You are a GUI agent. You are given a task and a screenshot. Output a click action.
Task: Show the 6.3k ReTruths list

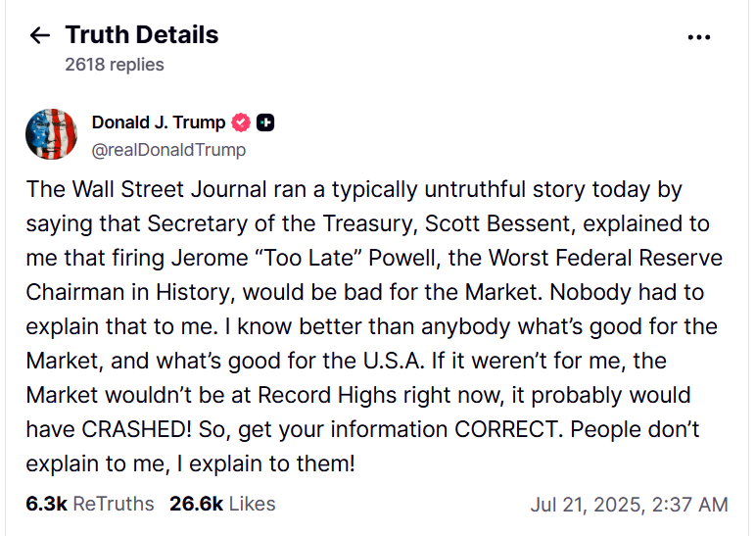click(x=90, y=504)
